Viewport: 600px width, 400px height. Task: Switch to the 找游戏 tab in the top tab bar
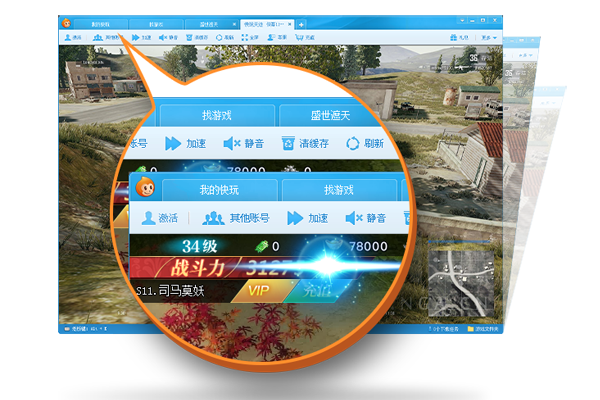tap(156, 24)
